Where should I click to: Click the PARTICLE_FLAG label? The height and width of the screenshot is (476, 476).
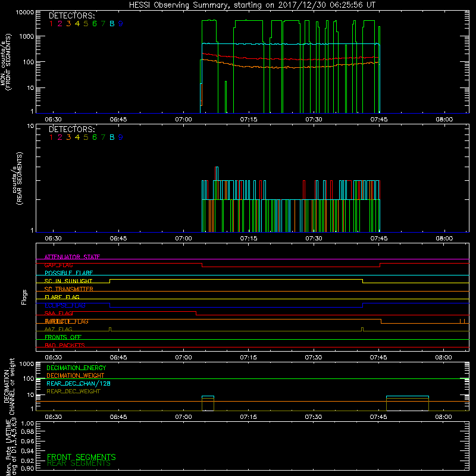click(67, 321)
